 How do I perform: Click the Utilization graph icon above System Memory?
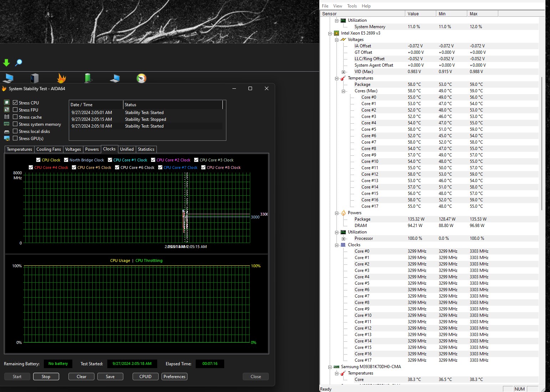343,20
